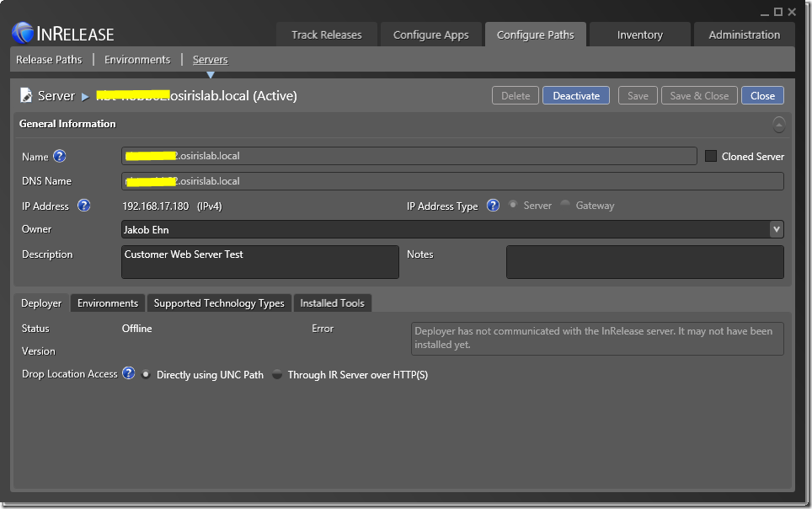Viewport: 812px width, 509px height.
Task: Click the InRelease globe logo icon
Action: (x=23, y=33)
